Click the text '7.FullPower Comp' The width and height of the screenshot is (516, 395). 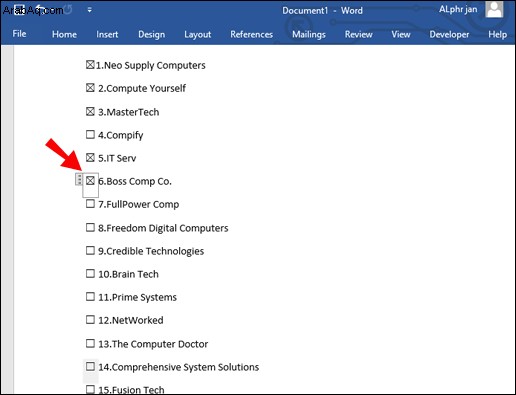pos(139,204)
